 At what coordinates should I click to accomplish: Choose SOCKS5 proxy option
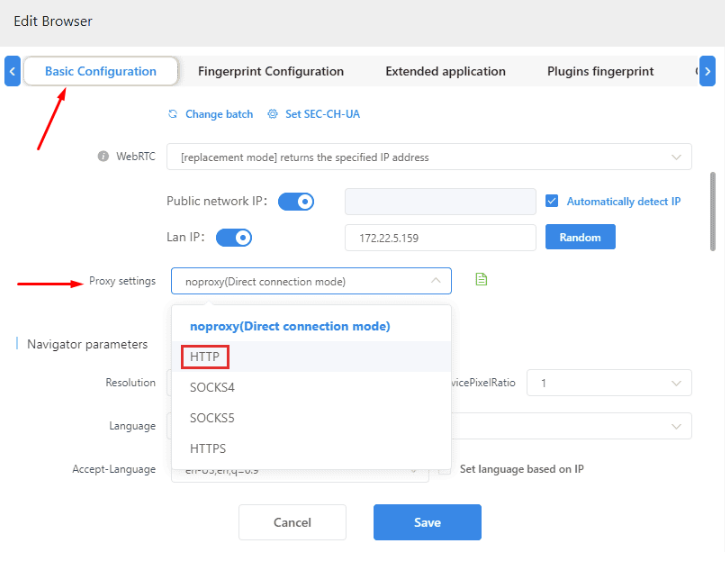(x=212, y=418)
